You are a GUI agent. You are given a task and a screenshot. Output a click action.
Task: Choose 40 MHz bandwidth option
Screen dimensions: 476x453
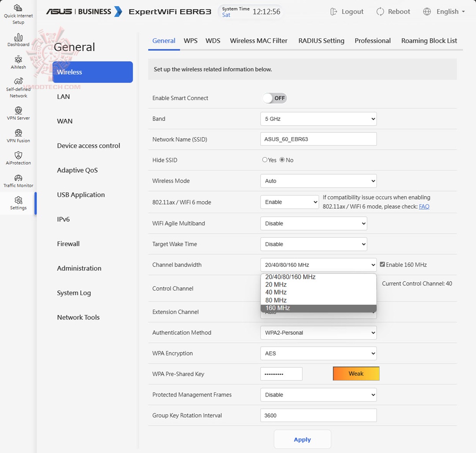319,292
